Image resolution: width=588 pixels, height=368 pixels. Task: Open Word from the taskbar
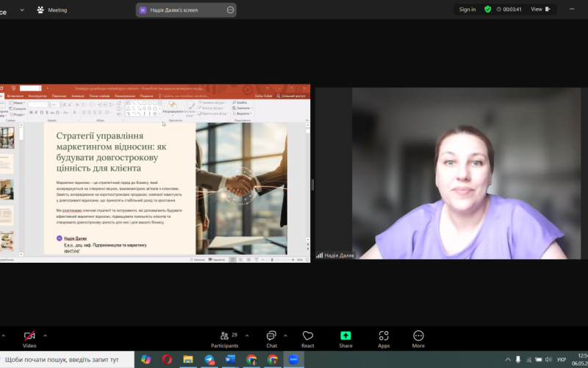click(230, 359)
